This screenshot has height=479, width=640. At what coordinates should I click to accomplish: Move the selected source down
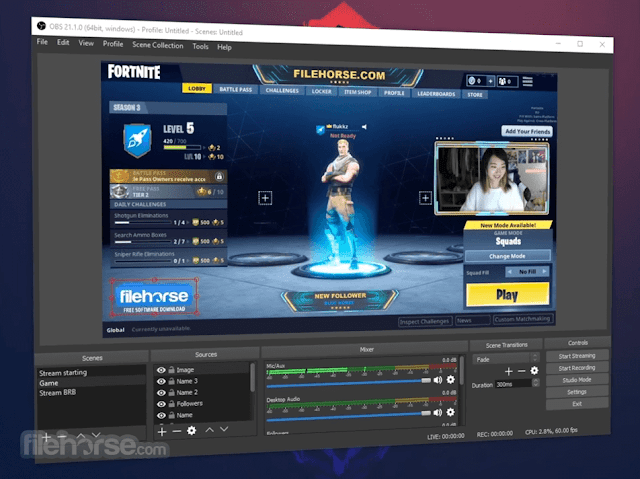(224, 429)
